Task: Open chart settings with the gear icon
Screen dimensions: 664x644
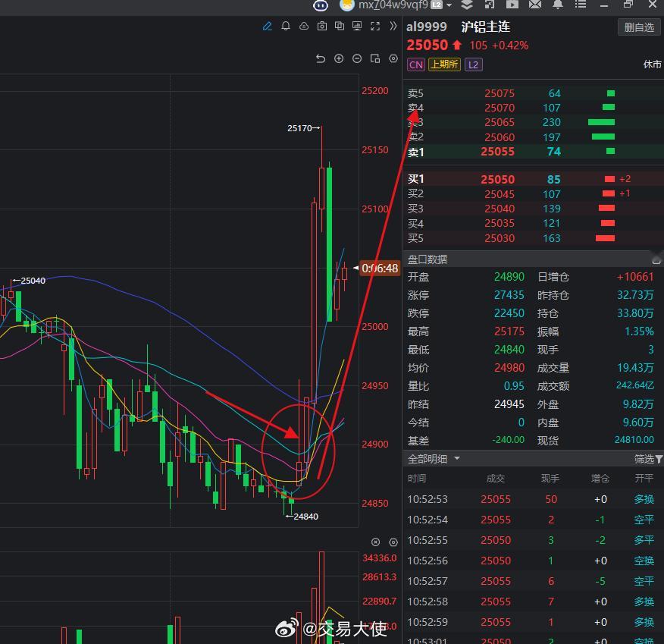Action: pos(393,58)
